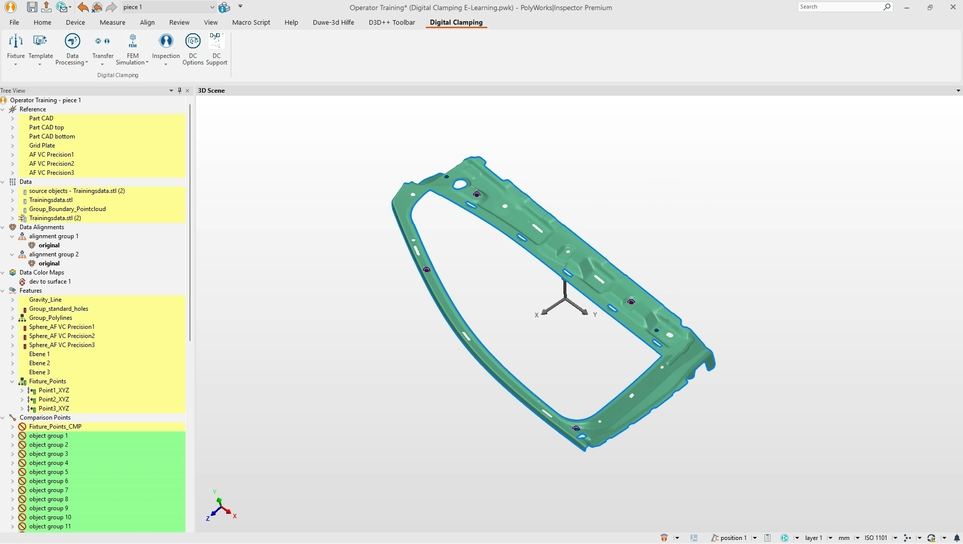Open the D3D++ Toolbar tab
The image size is (963, 544).
(392, 22)
